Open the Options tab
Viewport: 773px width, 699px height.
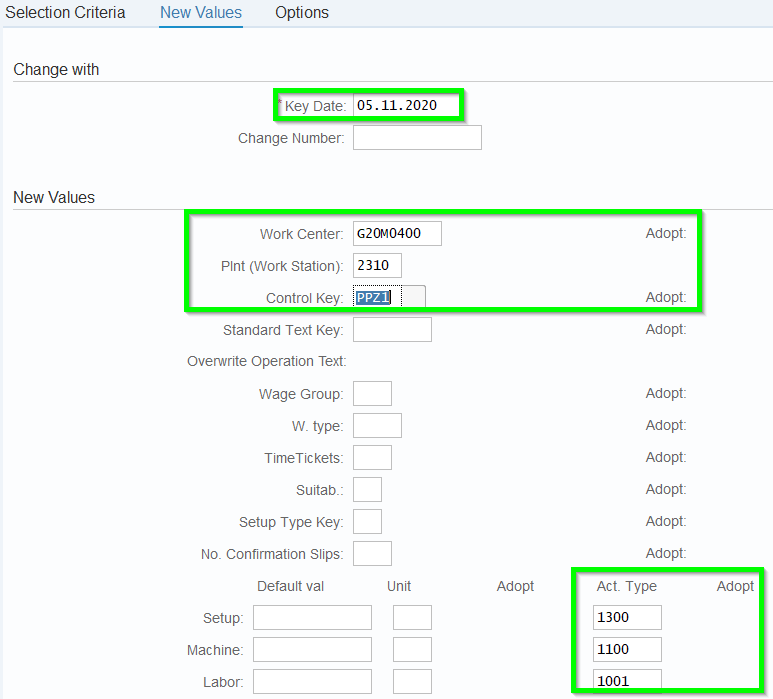pyautogui.click(x=302, y=13)
